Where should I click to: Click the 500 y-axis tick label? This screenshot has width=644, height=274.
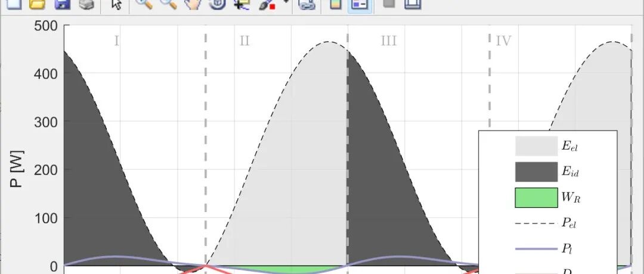pyautogui.click(x=45, y=26)
